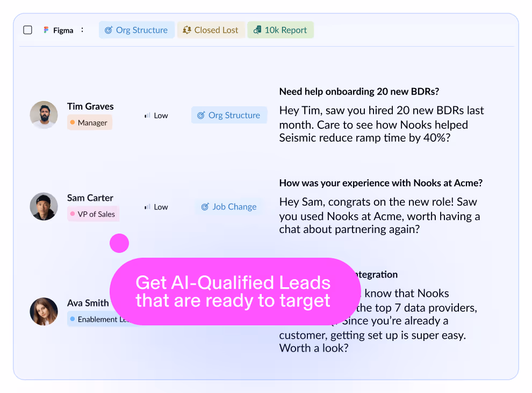Click the orange dot in Manager badge
Screen dimensions: 532x393
pos(72,122)
